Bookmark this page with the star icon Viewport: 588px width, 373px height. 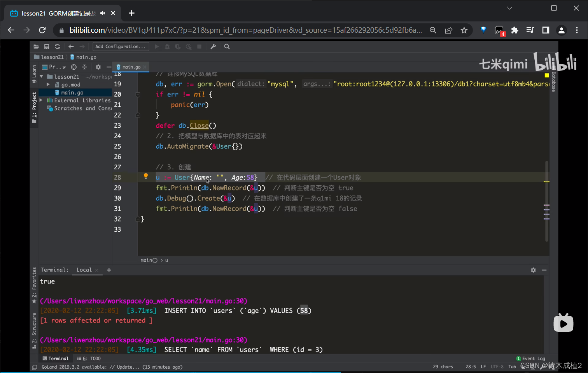pyautogui.click(x=464, y=30)
